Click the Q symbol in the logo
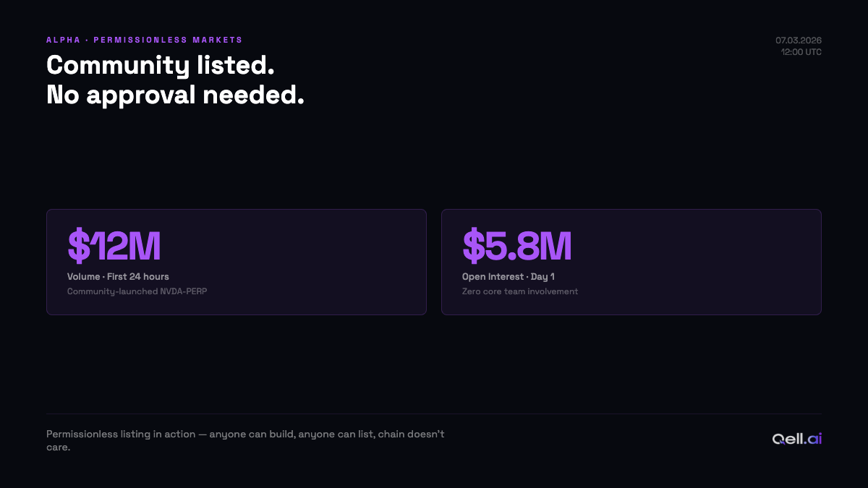 (778, 439)
